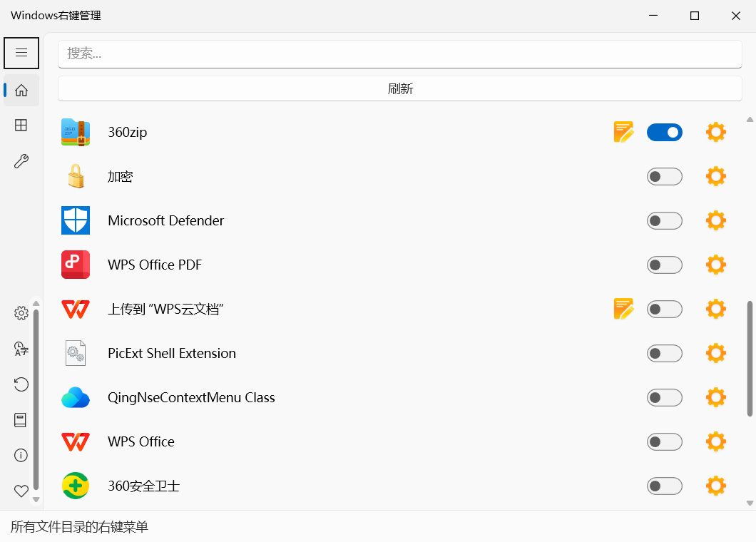The image size is (756, 542).
Task: Click the heart favorite sidebar icon
Action: coord(21,491)
